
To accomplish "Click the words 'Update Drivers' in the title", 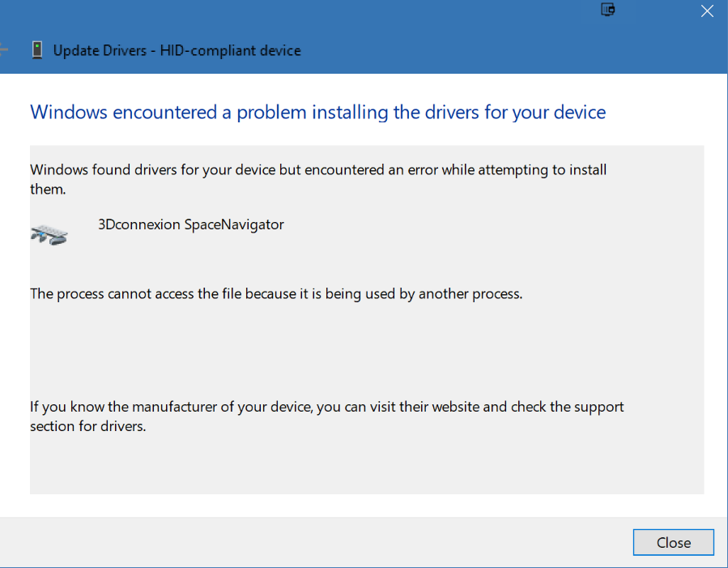I will (100, 50).
